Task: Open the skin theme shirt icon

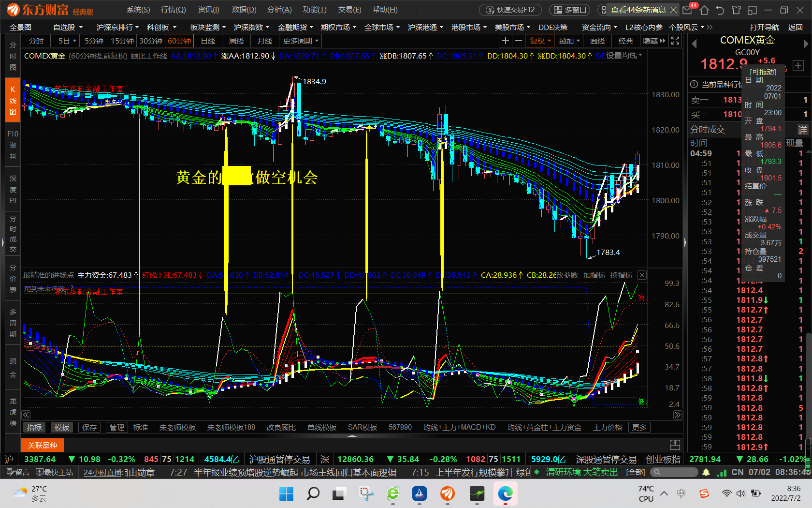Action: pos(736,10)
